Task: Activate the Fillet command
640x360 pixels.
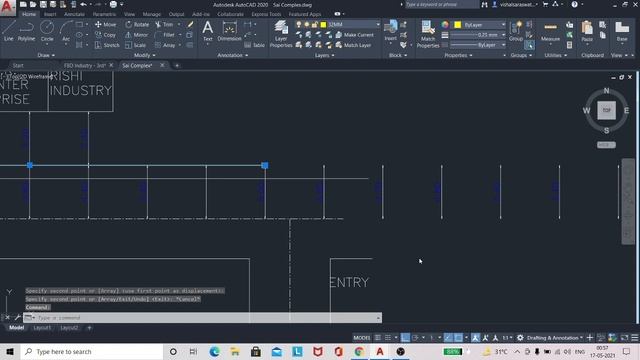Action: 165,35
